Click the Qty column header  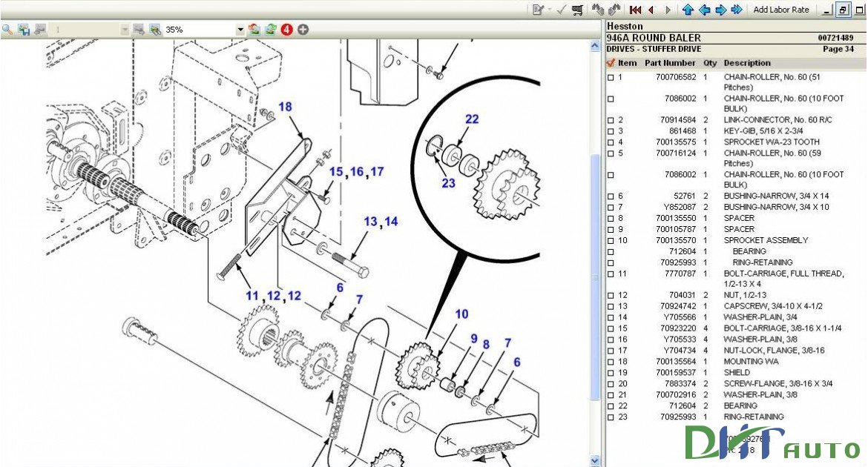pyautogui.click(x=710, y=63)
